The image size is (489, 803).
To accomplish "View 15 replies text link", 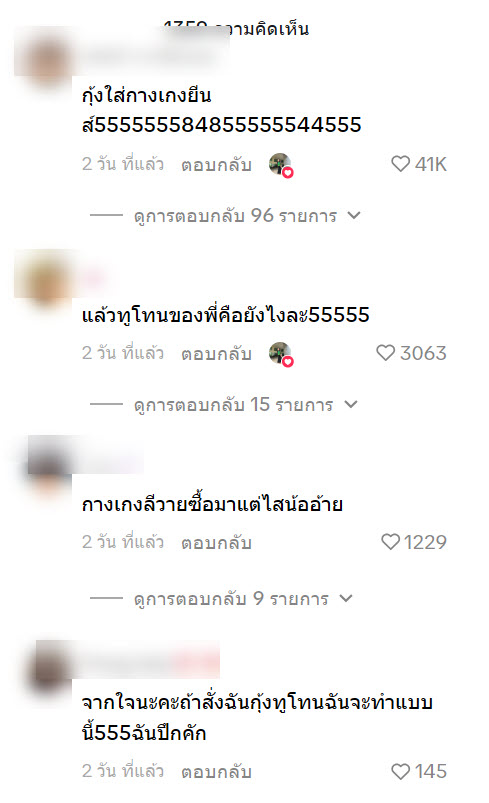I will (x=233, y=405).
